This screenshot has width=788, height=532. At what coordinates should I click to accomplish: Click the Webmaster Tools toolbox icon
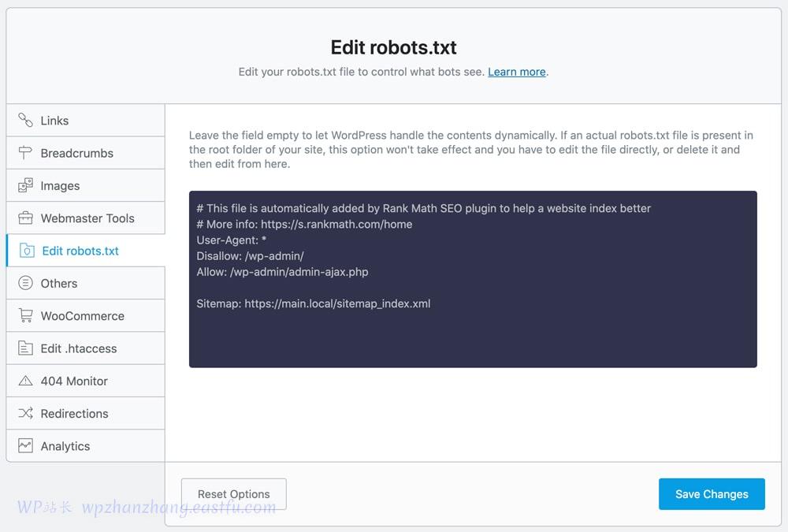tap(25, 218)
